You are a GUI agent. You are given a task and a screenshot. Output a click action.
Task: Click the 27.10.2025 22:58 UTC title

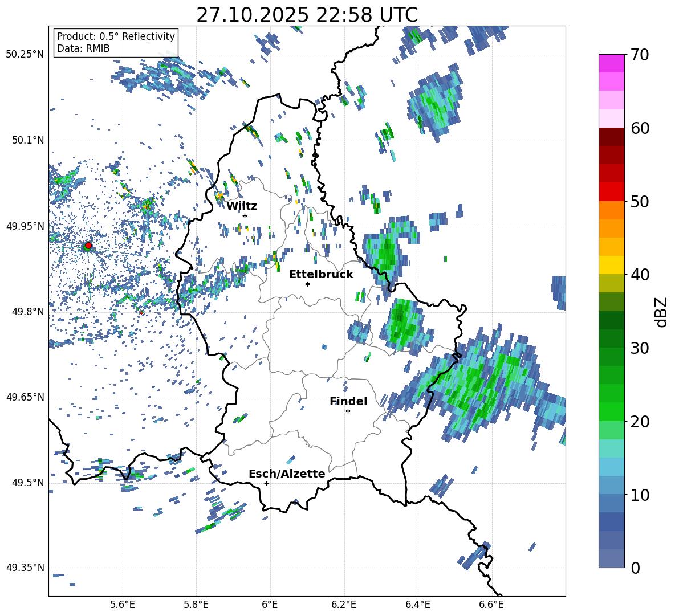(x=307, y=15)
